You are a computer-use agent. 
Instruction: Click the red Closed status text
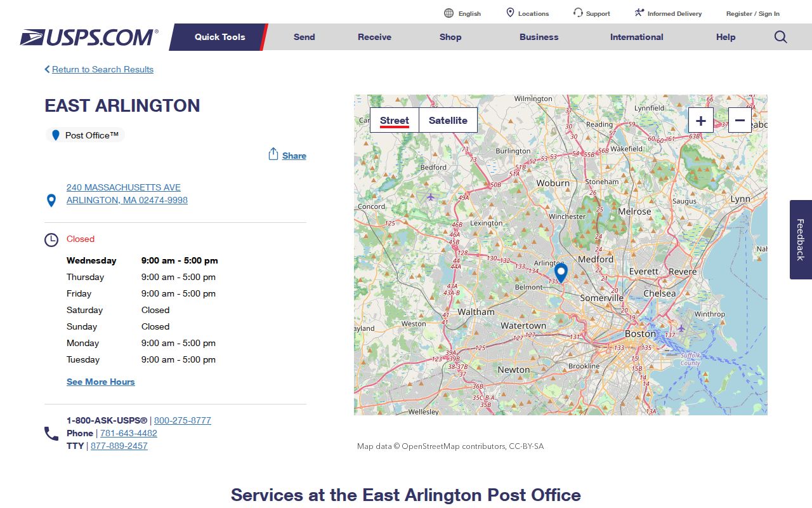tap(81, 239)
